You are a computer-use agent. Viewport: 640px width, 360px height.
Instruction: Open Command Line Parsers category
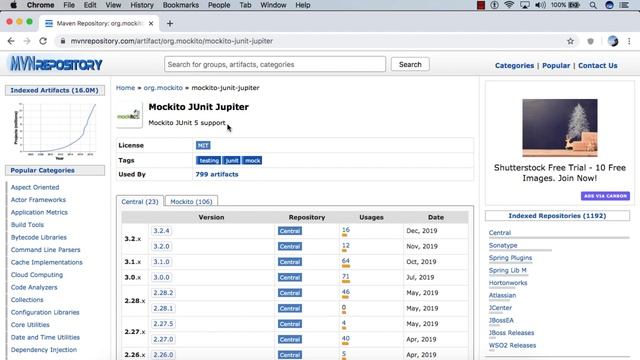pyautogui.click(x=45, y=250)
